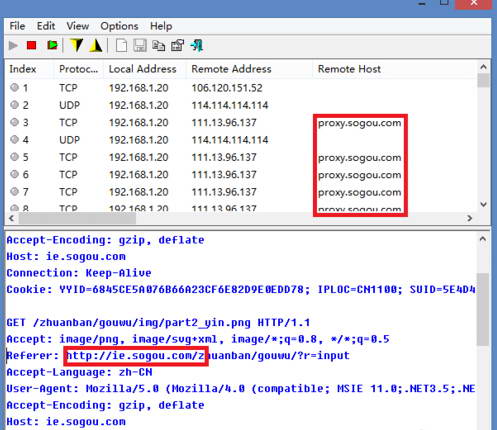Screen dimensions: 497x430
Task: Click scroll-up arrow of connections list
Action: click(x=483, y=67)
